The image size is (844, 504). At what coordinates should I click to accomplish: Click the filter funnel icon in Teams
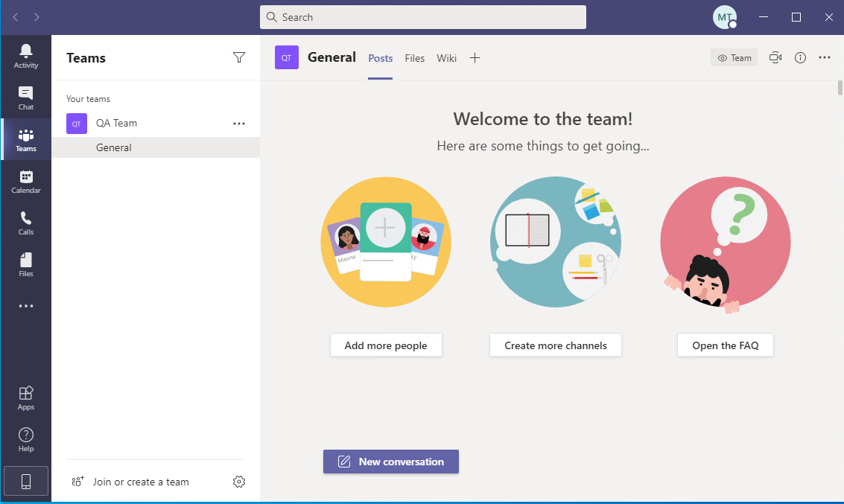tap(239, 58)
